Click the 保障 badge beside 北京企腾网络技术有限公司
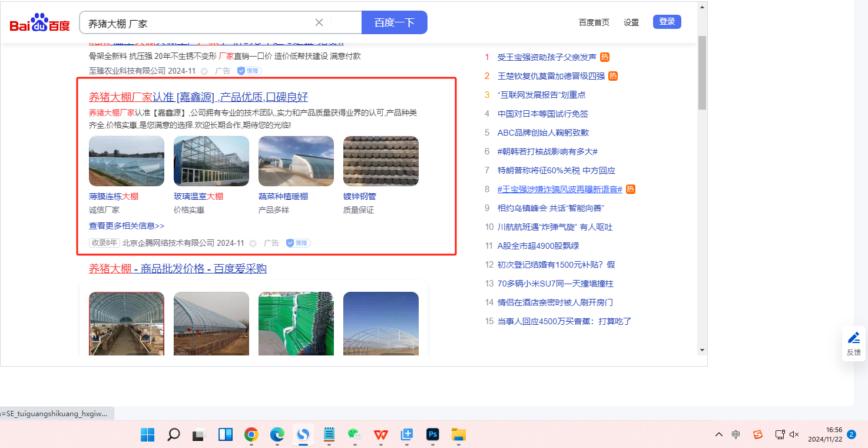Image resolution: width=868 pixels, height=448 pixels. click(x=298, y=243)
